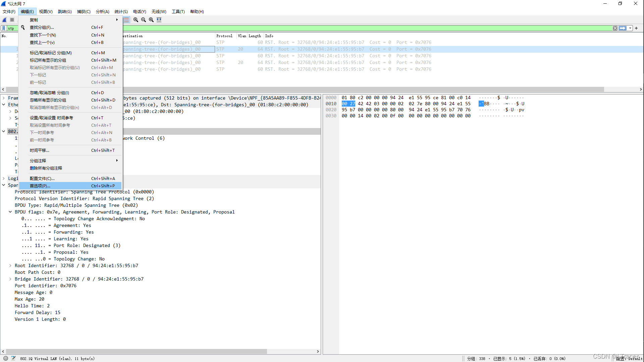The width and height of the screenshot is (644, 362).
Task: Click the stop capture square icon
Action: coord(12,20)
